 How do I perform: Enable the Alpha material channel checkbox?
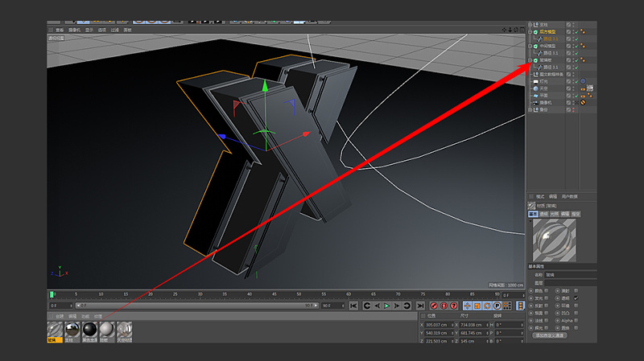[x=576, y=320]
